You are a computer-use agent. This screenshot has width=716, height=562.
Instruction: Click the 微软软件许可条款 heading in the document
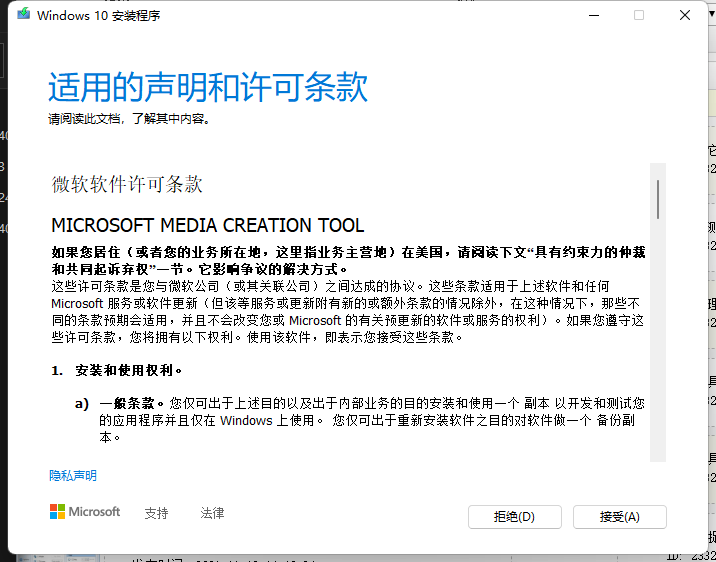(x=127, y=184)
